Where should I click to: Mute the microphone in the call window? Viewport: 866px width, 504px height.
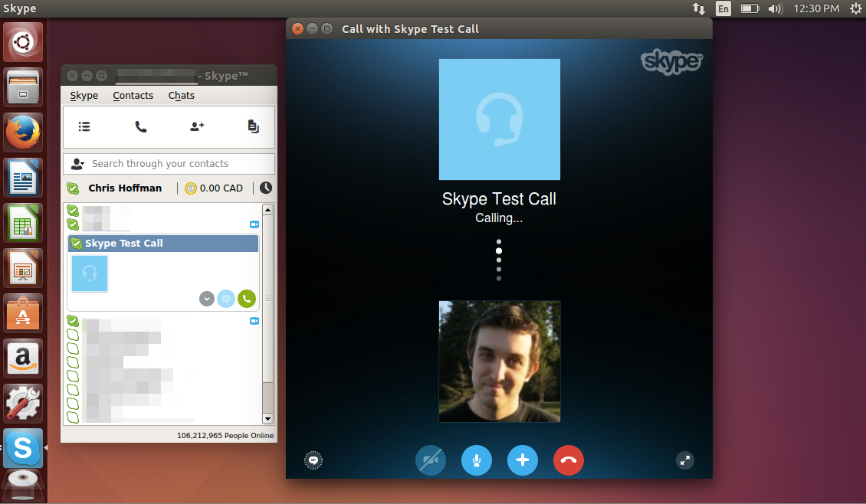476,460
